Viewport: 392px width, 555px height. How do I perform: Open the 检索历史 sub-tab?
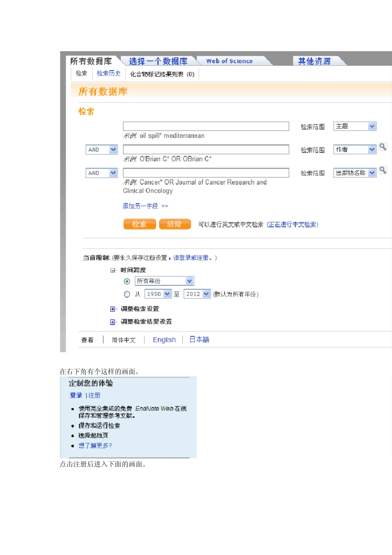click(109, 74)
